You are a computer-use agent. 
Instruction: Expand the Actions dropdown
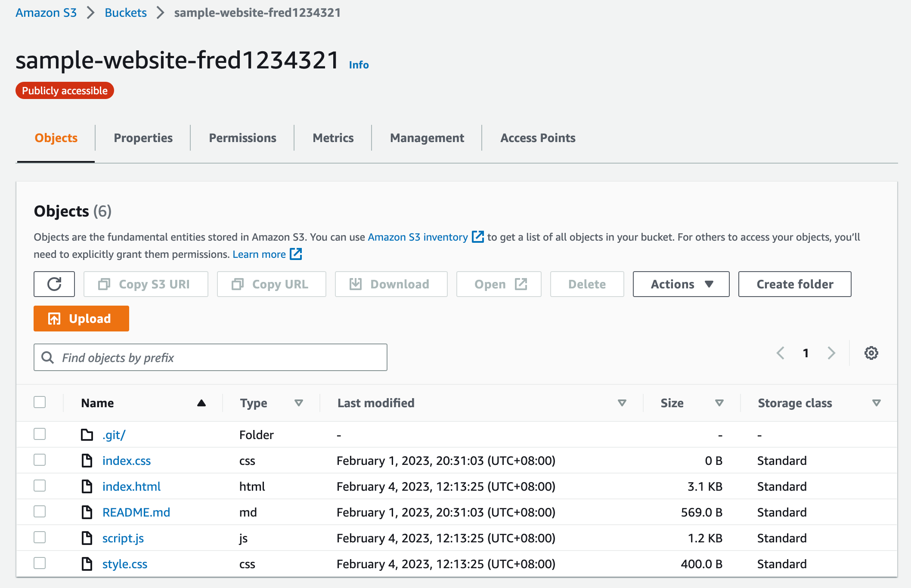[x=681, y=284]
